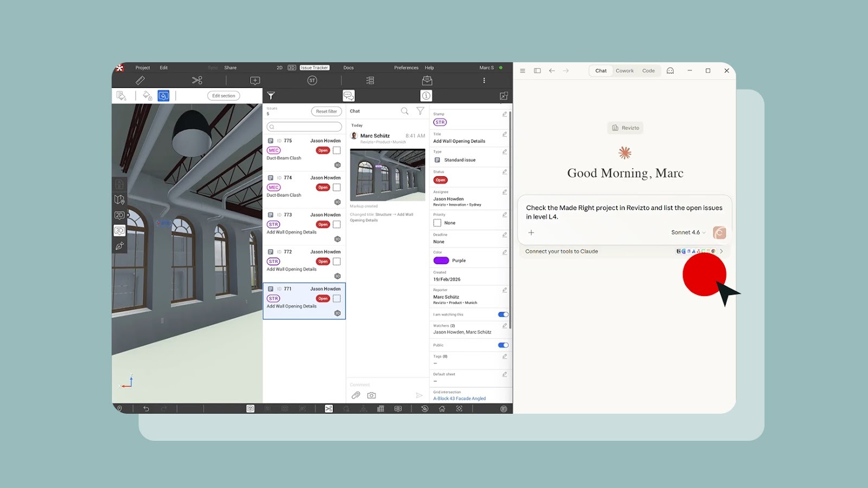Screen dimensions: 868x488
Task: Tick the checkbox for issue 775
Action: pos(337,150)
